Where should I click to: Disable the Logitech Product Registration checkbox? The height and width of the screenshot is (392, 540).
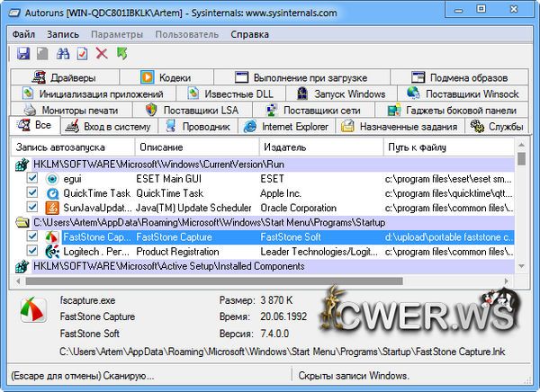point(32,252)
